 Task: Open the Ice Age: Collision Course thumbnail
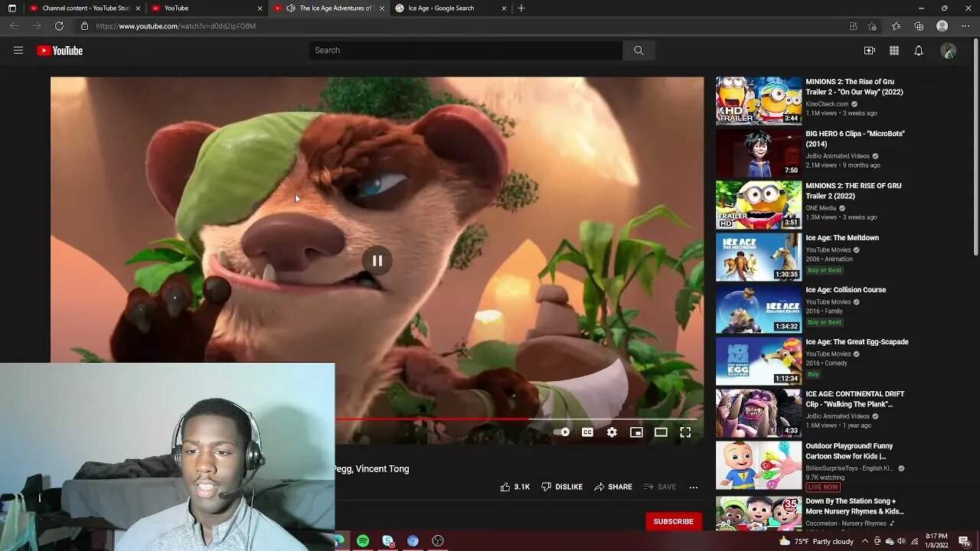(x=759, y=309)
